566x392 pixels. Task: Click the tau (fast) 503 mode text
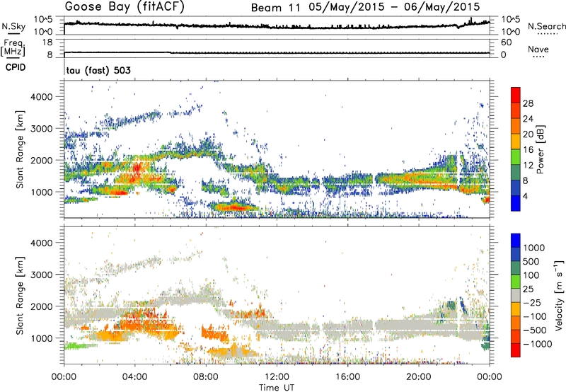(98, 70)
